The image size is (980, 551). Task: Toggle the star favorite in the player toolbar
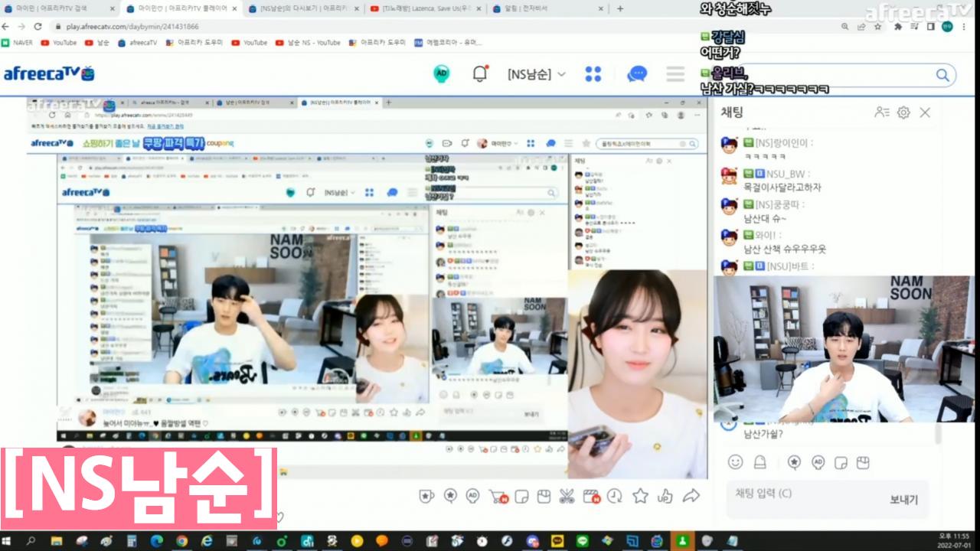click(x=640, y=496)
